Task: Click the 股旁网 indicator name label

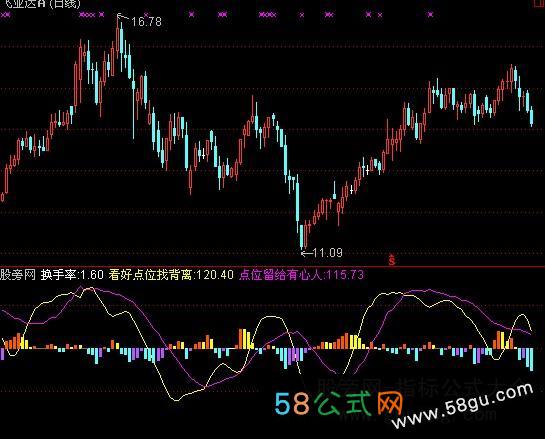Action: (18, 275)
